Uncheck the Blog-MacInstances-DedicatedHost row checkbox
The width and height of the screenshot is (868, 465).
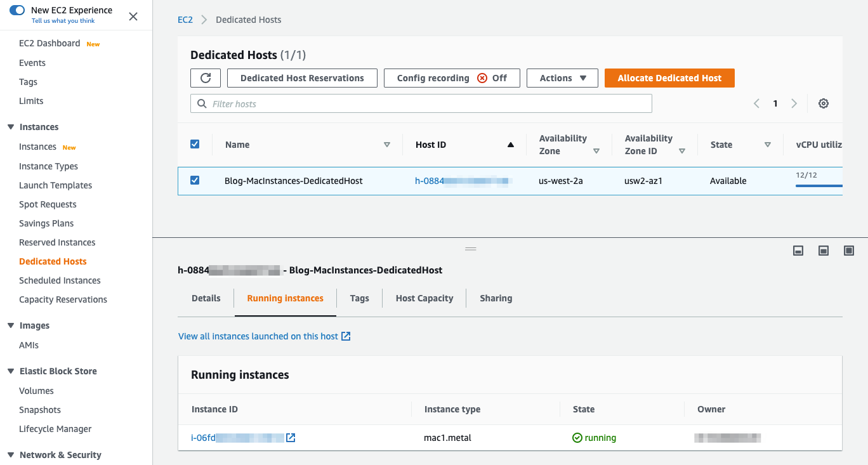[195, 180]
